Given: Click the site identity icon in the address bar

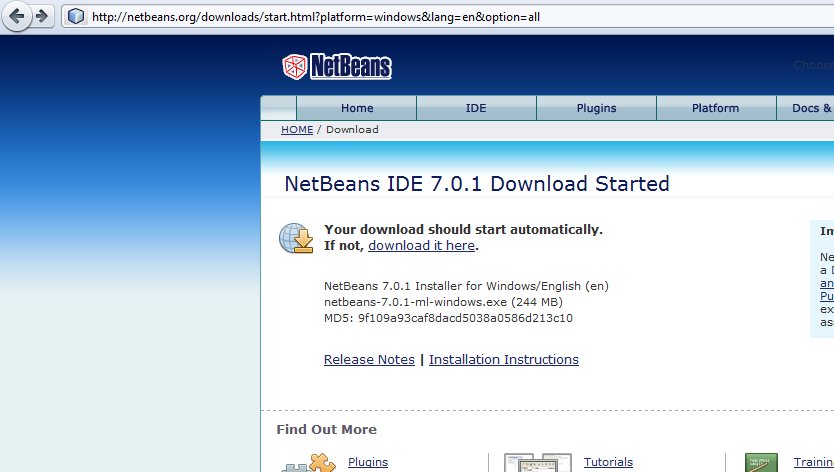Looking at the screenshot, I should [76, 17].
